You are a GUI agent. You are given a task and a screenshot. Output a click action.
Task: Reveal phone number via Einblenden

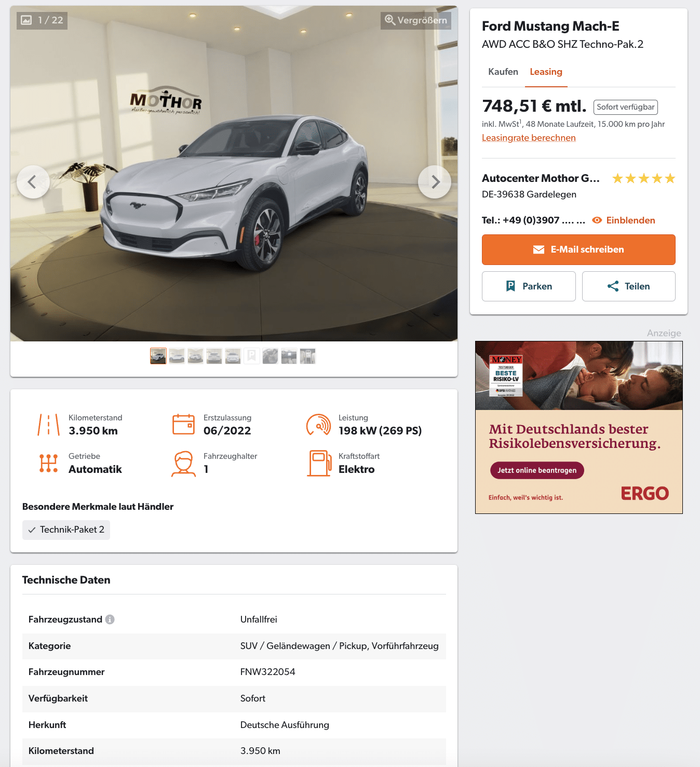click(624, 220)
